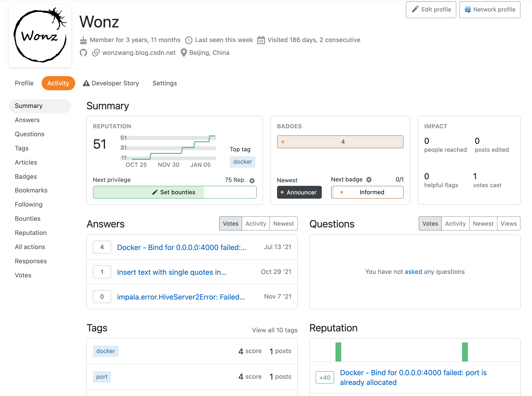Click the bronze badges count bar
532x396 pixels.
tap(340, 142)
